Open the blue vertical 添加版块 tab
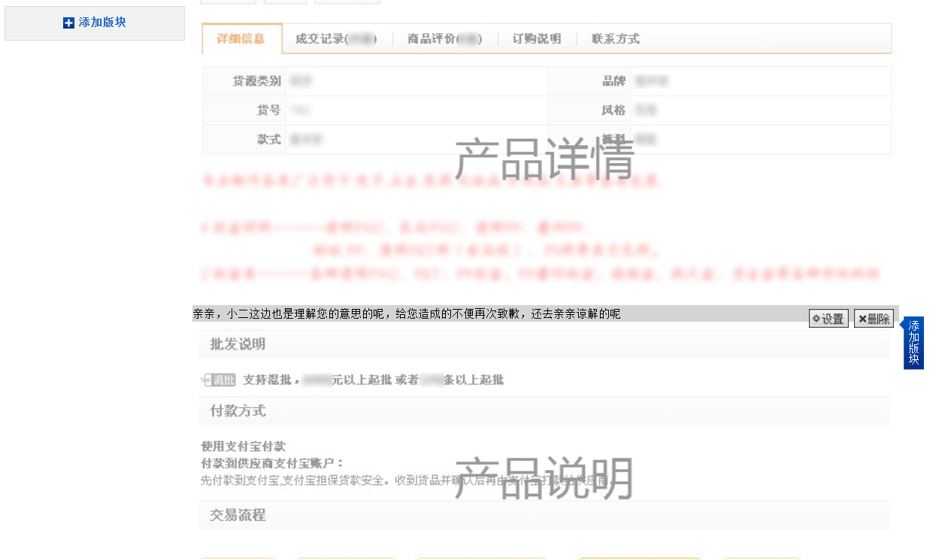This screenshot has width=951, height=560. coord(913,343)
